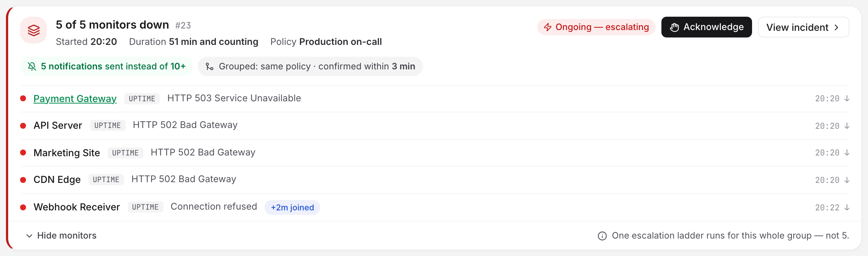Click the #23 incident number
The width and height of the screenshot is (868, 256).
pyautogui.click(x=183, y=26)
